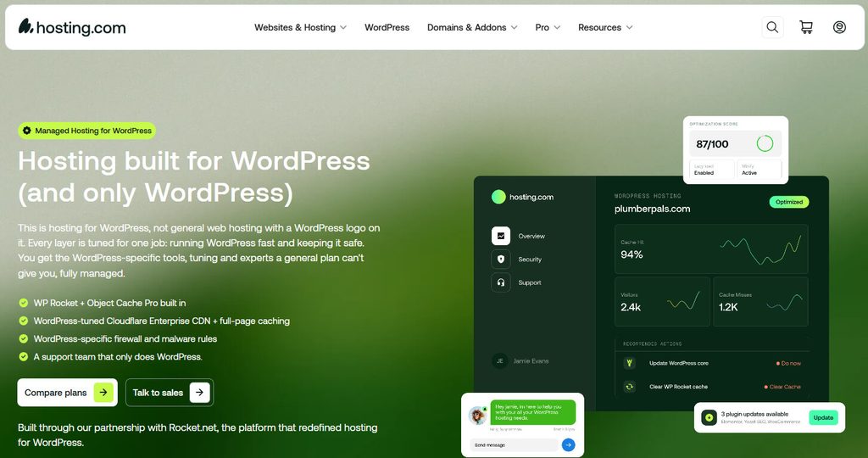
Task: Click the Cache Hit 94% chart card
Action: tap(711, 249)
